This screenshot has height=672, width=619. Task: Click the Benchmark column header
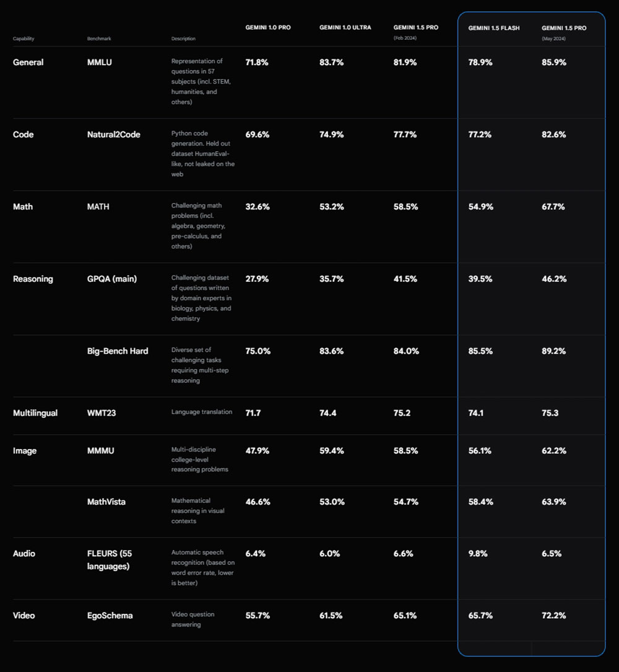pyautogui.click(x=99, y=39)
